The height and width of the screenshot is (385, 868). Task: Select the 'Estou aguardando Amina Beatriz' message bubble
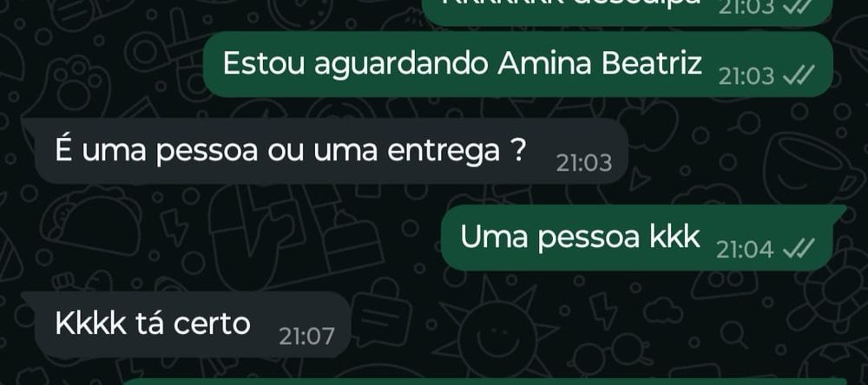tap(518, 64)
